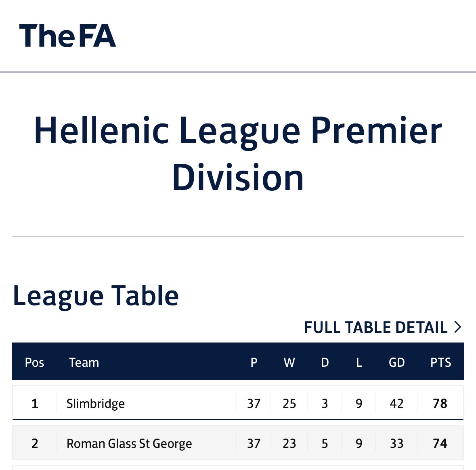Click Roman Glass St George's 74 points
476x470 pixels.
(x=440, y=443)
